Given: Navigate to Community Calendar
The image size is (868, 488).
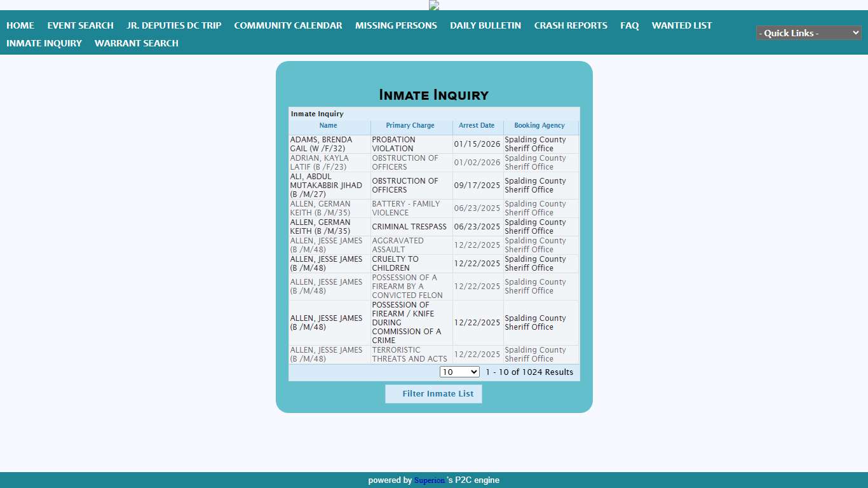Looking at the screenshot, I should tap(288, 25).
